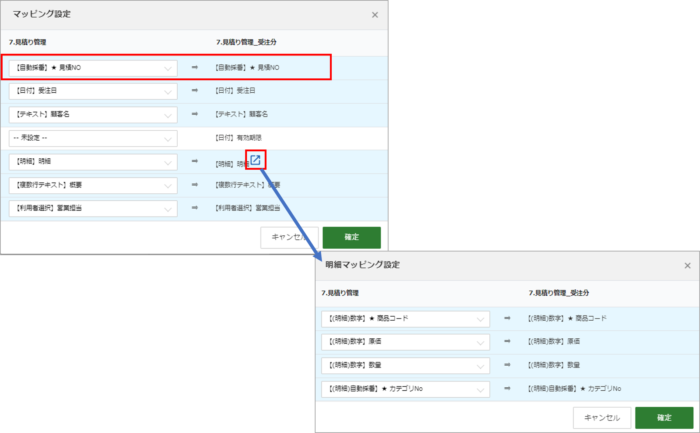Open the 【自動採番】★見積NO dropdown
The width and height of the screenshot is (700, 433).
tap(93, 68)
